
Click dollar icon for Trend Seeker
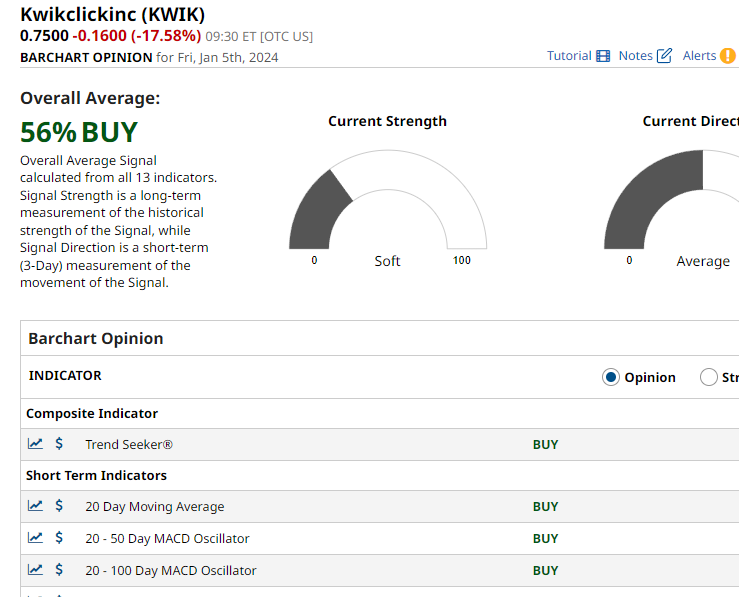click(59, 443)
